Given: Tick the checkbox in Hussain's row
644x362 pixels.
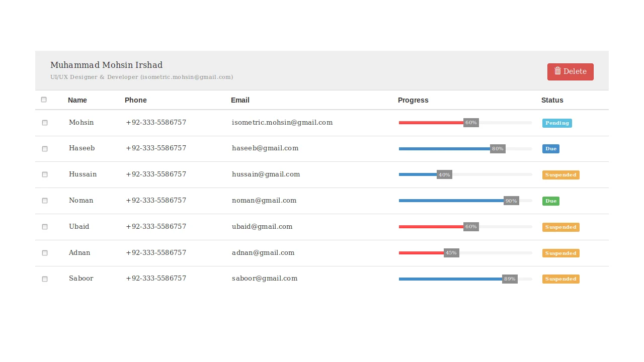Looking at the screenshot, I should point(45,174).
